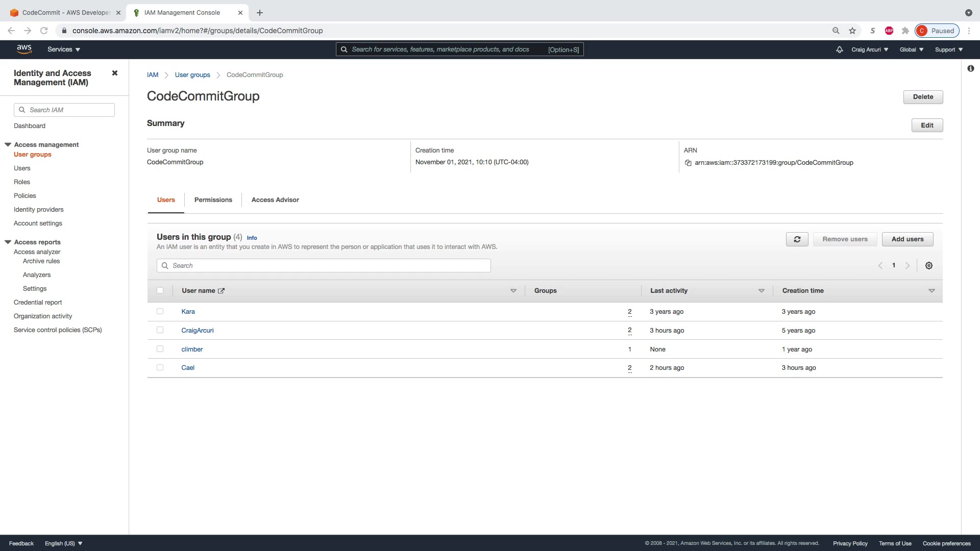Click the AWS logo home icon
The height and width of the screenshot is (551, 980).
coord(24,49)
